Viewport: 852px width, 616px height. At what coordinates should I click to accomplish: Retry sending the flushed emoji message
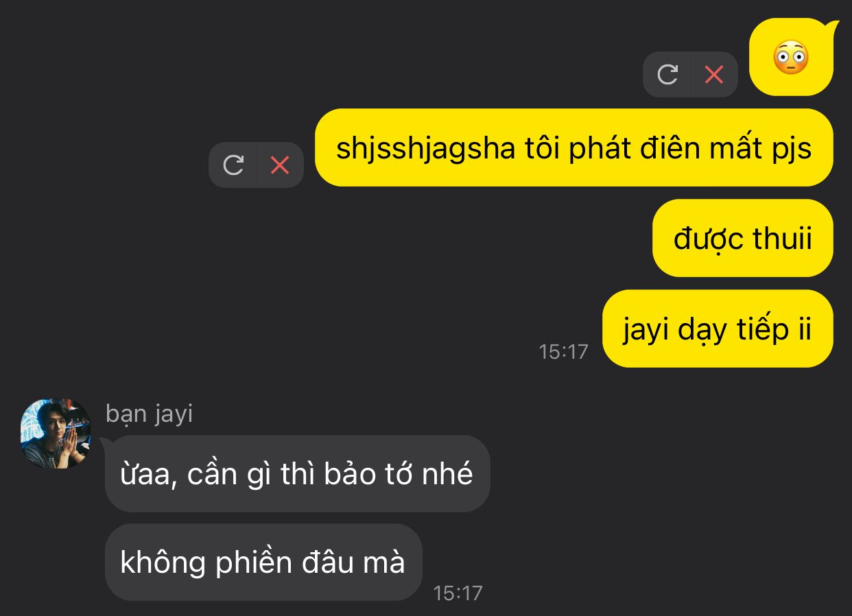click(667, 74)
